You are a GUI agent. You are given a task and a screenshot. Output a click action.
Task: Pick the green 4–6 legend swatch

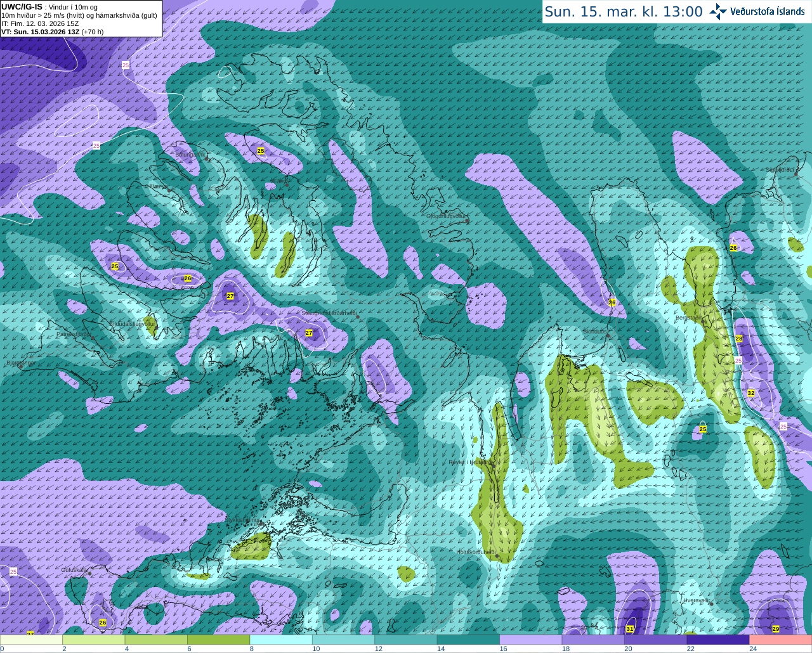click(157, 640)
